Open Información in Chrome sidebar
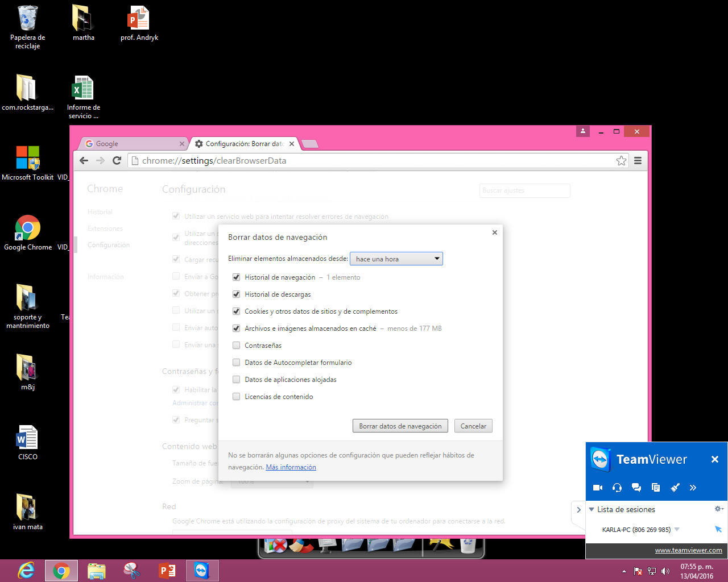 pos(105,277)
